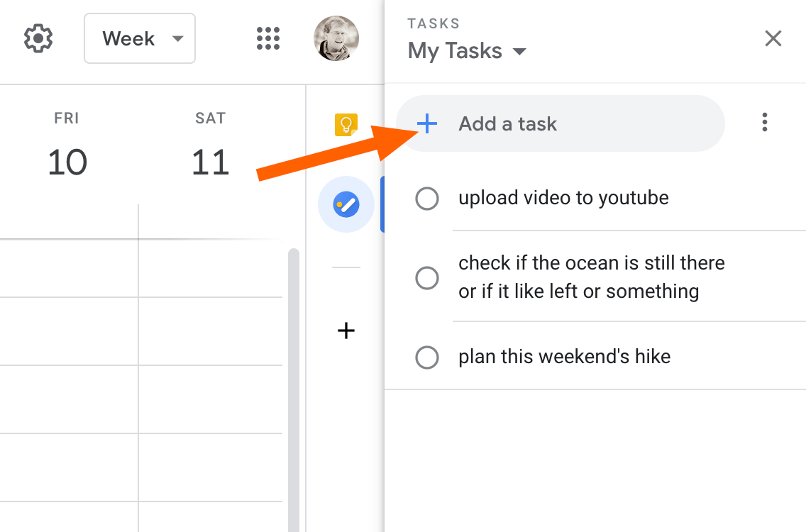806x532 pixels.
Task: Select the Google Tasks side panel icon
Action: (346, 206)
